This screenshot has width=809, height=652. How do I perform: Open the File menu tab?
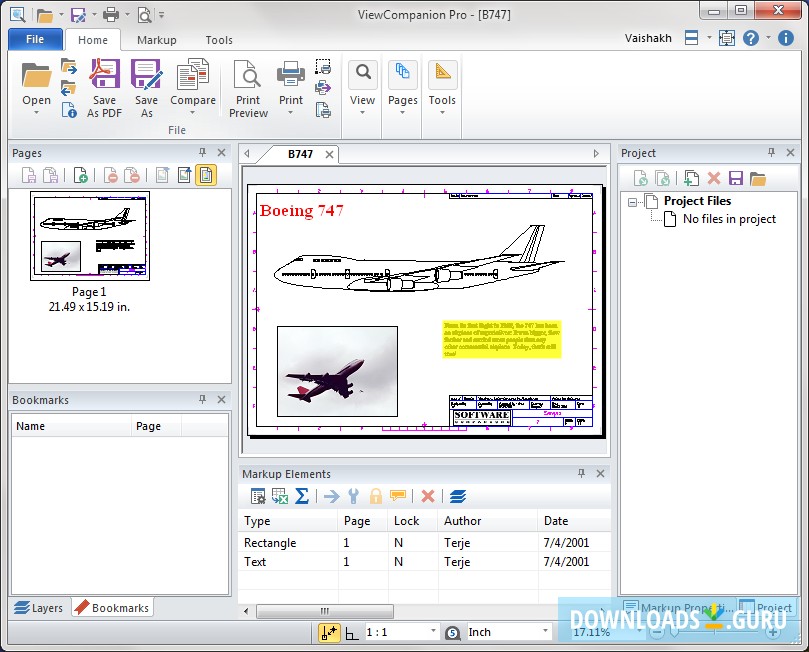tap(35, 40)
